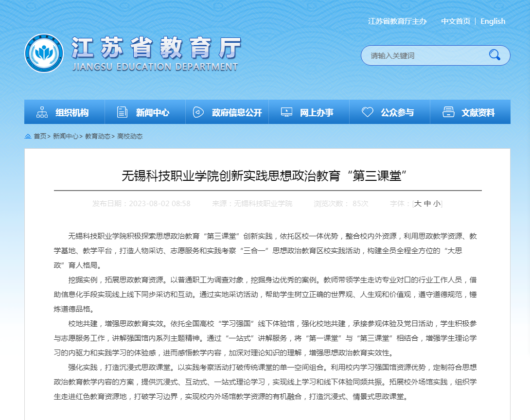The width and height of the screenshot is (530, 420).
Task: Click paragraph starting 挖掘实例，拓展思政教育资源
Action: (265, 294)
